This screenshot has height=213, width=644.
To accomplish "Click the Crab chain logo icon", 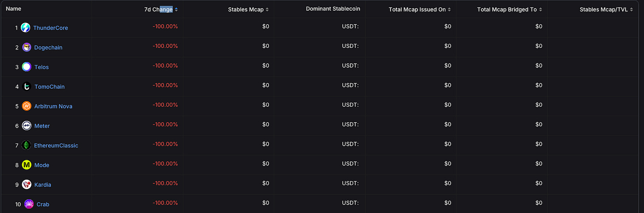I will [29, 204].
